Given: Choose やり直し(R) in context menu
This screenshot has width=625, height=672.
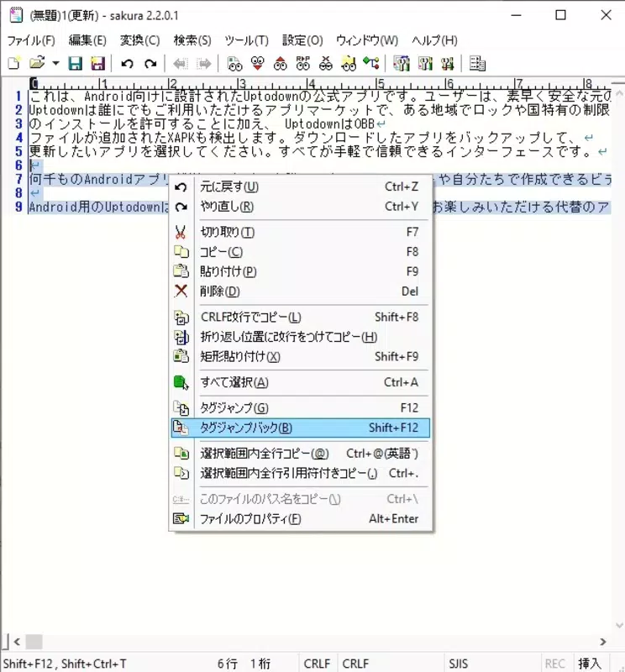Looking at the screenshot, I should tap(300, 207).
